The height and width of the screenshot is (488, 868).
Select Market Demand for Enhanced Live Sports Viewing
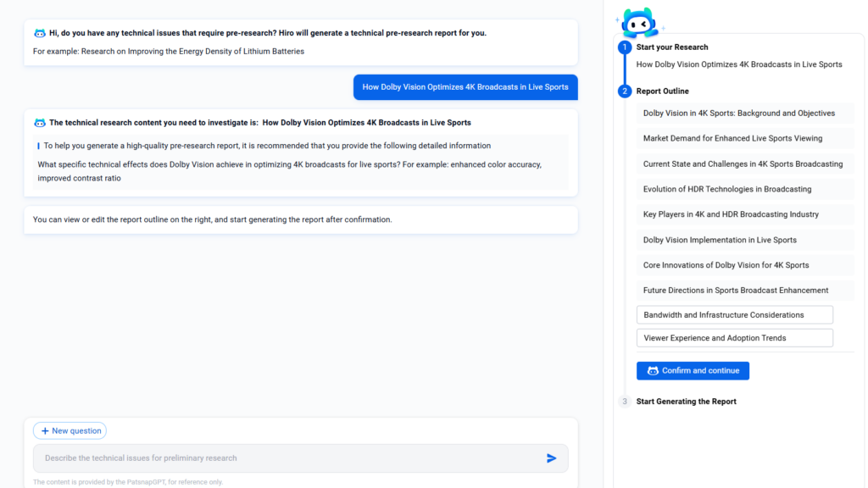click(732, 138)
